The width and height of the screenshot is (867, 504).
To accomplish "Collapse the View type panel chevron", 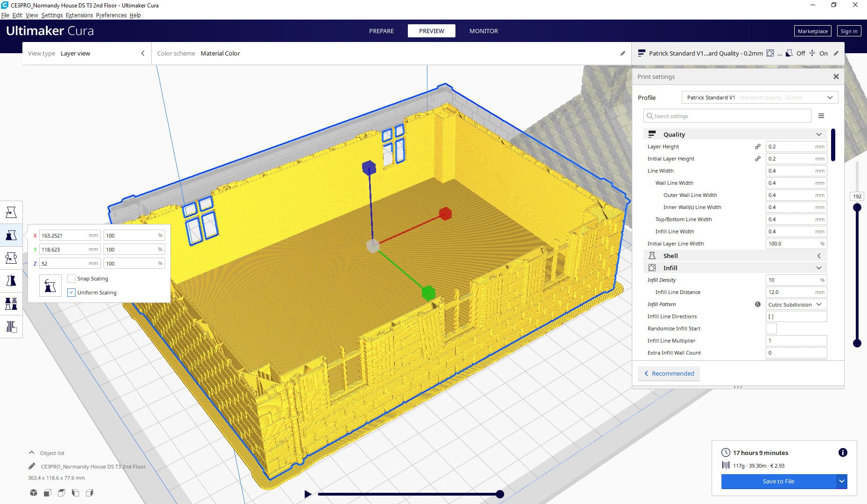I will click(143, 53).
